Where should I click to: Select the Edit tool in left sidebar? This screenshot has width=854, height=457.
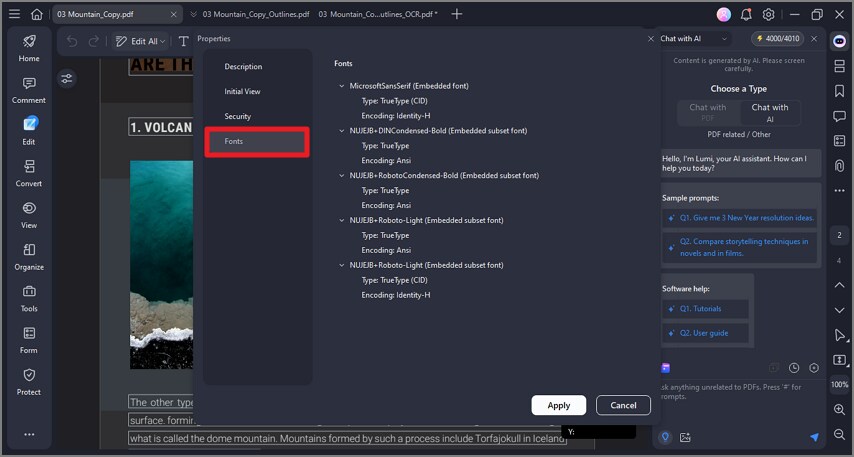(x=29, y=131)
